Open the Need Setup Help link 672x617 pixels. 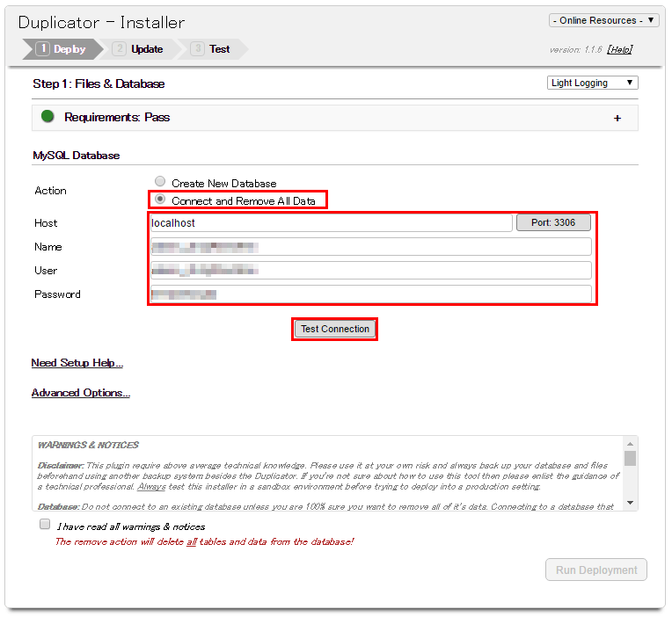tap(77, 363)
